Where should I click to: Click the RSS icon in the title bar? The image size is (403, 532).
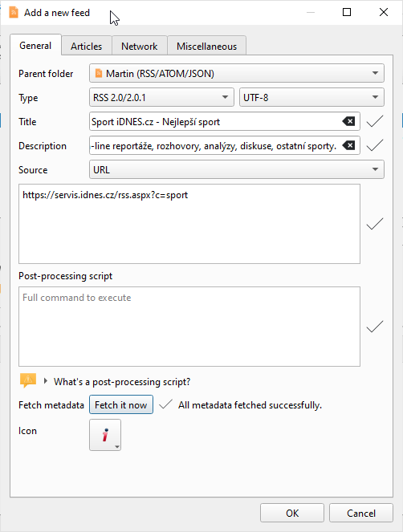[x=14, y=13]
